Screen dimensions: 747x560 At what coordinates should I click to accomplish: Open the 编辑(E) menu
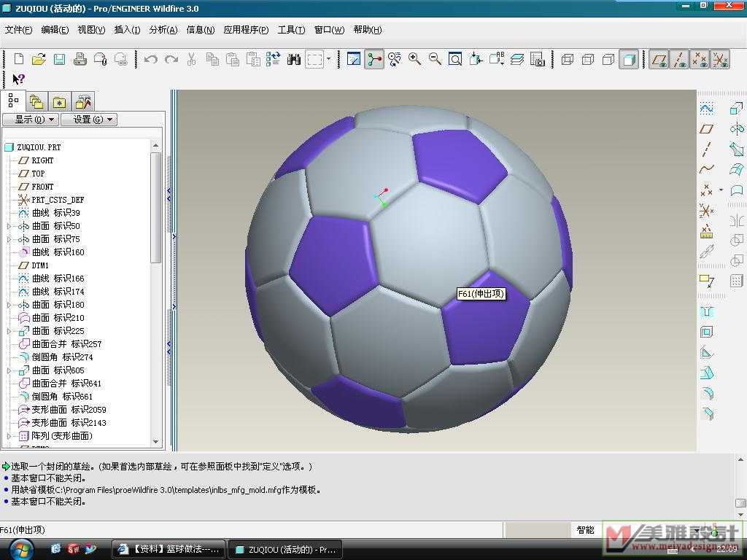pos(55,30)
